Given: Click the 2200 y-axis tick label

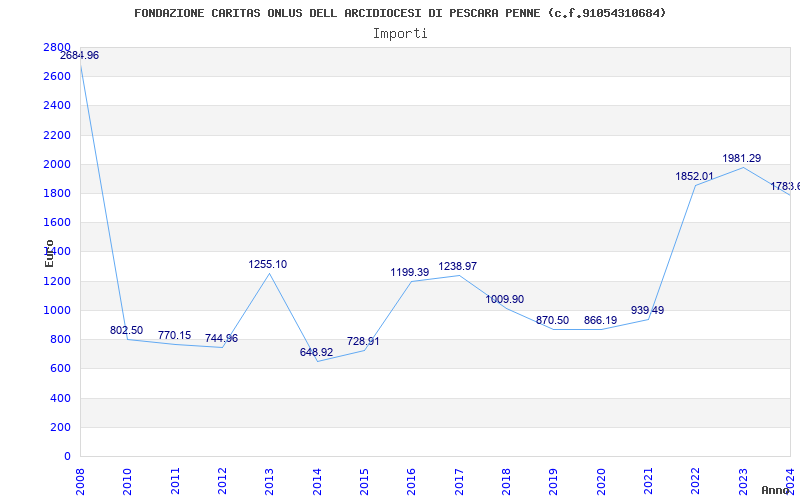Looking at the screenshot, I should point(57,135).
